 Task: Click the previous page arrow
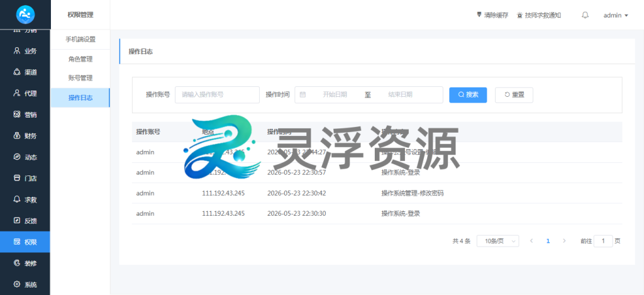point(531,241)
